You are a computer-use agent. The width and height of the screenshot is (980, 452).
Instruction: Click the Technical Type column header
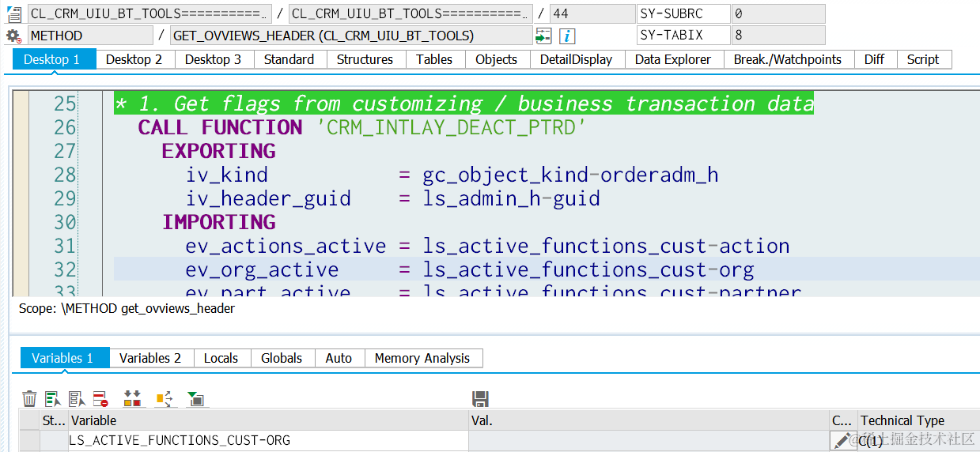pyautogui.click(x=918, y=420)
